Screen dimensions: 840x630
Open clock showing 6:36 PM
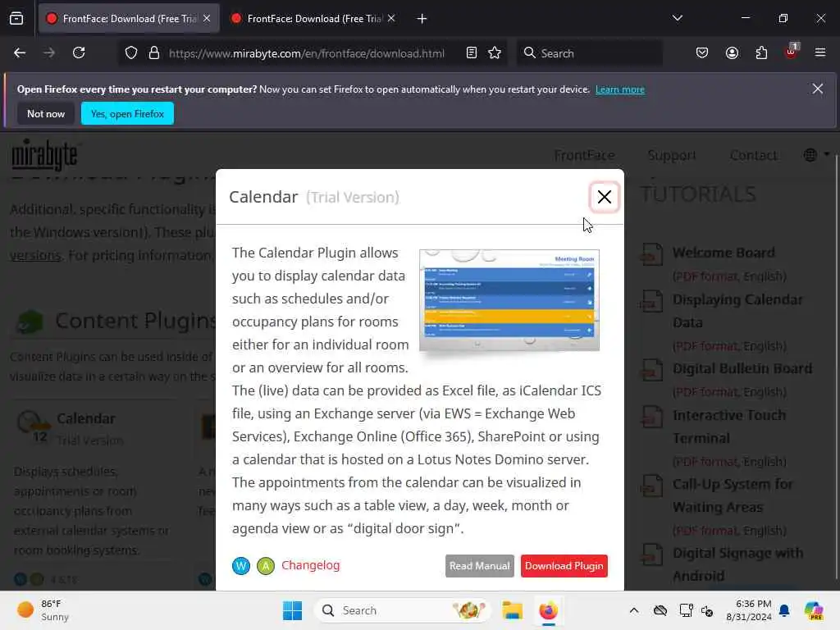(748, 610)
